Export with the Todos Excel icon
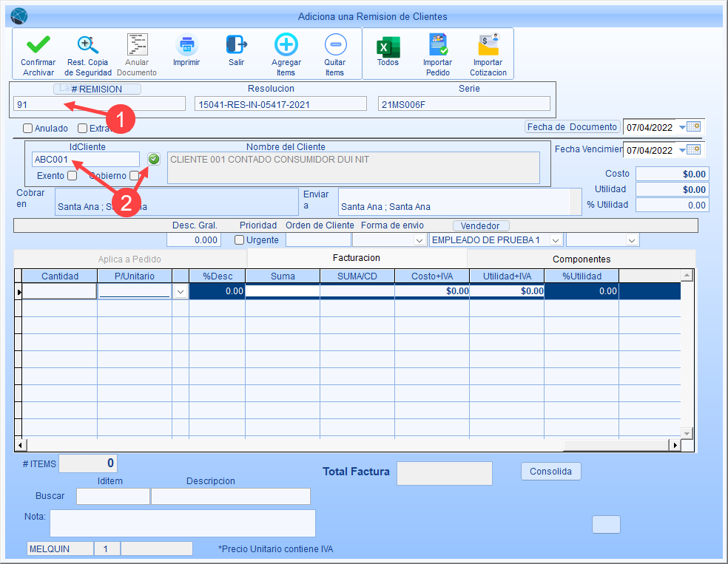 pos(388,46)
